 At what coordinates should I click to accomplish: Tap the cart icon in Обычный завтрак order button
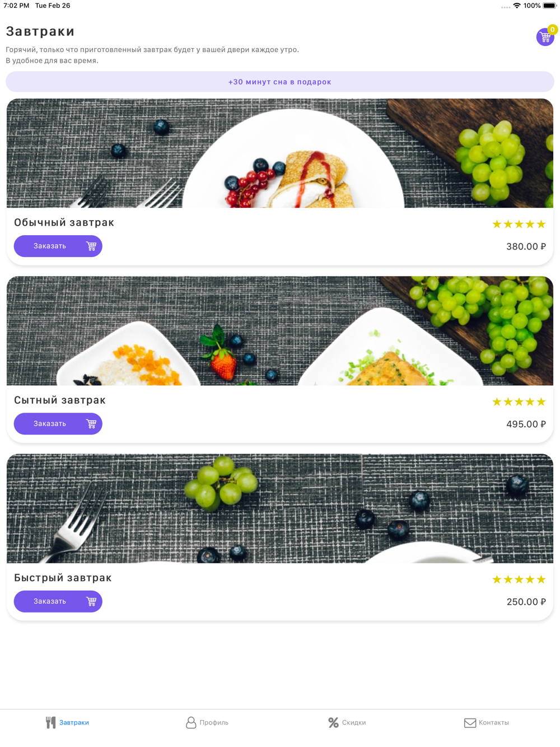91,246
